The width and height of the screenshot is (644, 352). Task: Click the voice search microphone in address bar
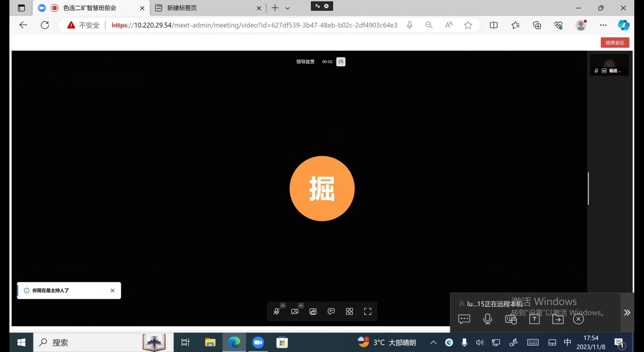[410, 25]
